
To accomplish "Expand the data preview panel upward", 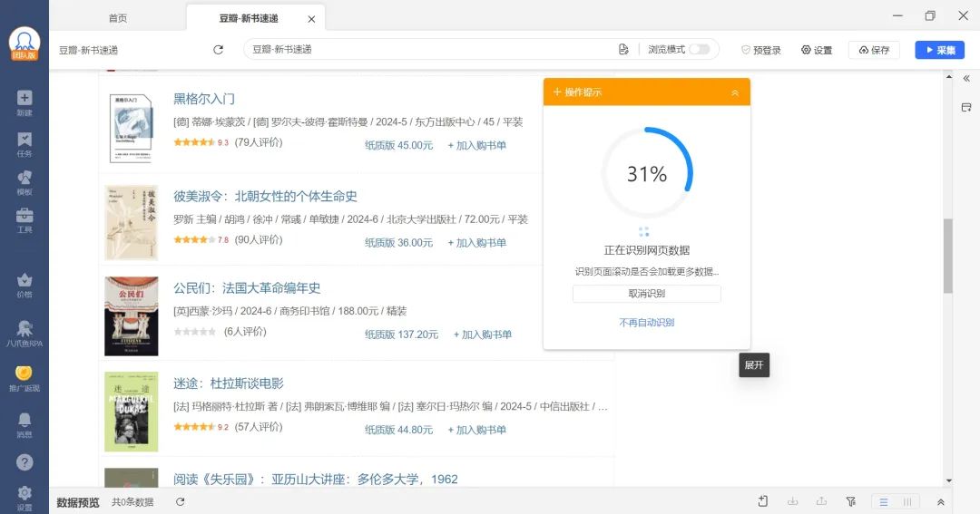I will coord(941,501).
